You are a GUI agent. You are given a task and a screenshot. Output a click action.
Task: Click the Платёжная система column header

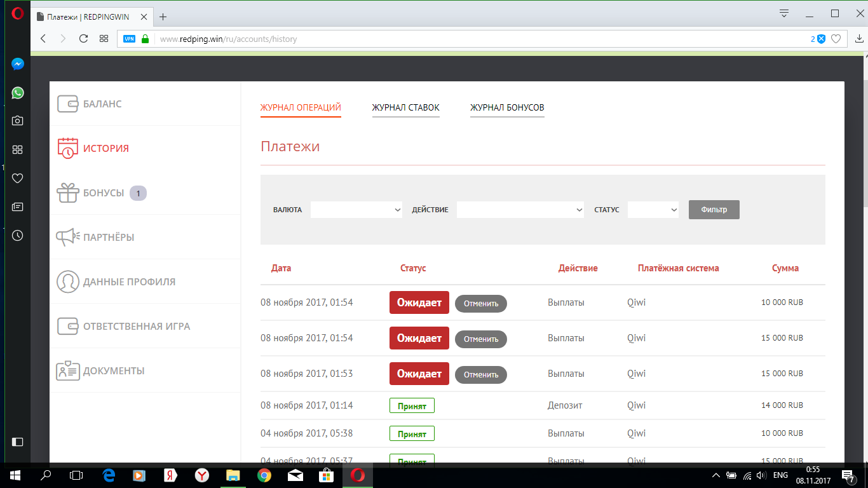679,268
